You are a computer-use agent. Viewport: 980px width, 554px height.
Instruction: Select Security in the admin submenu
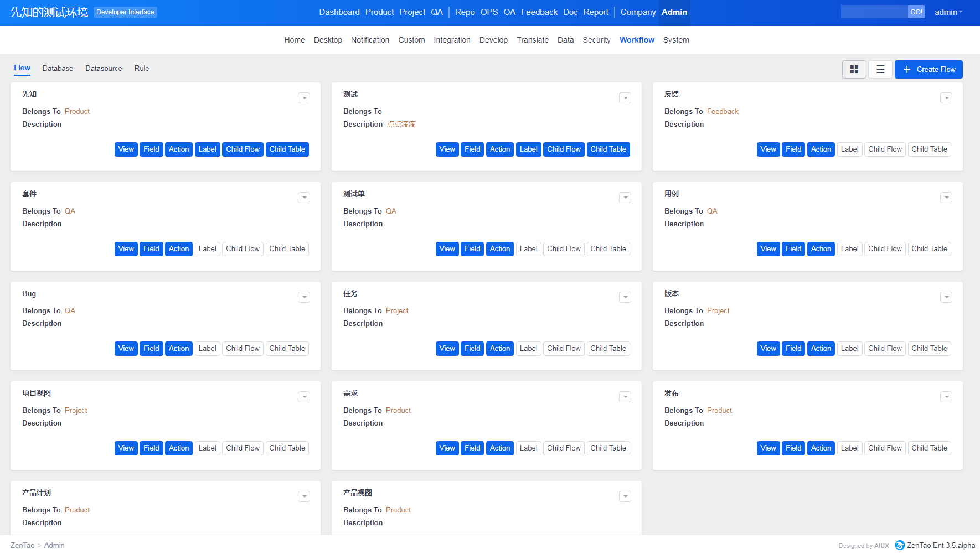coord(596,40)
